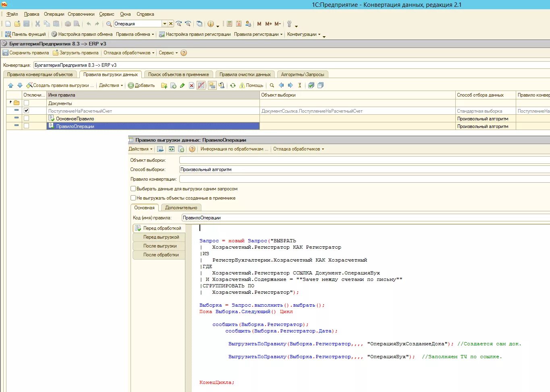The width and height of the screenshot is (550, 392).
Task: Click the Cut scissors icon
Action: 37,24
